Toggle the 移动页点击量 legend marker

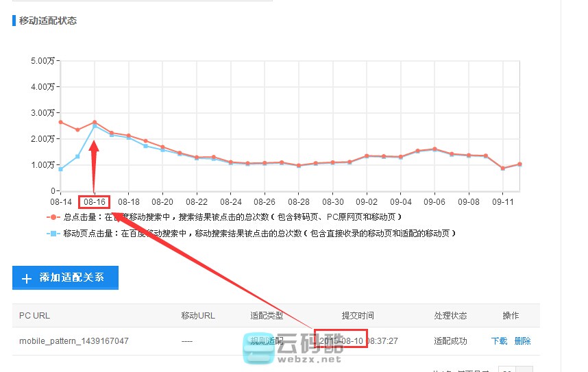(x=53, y=234)
